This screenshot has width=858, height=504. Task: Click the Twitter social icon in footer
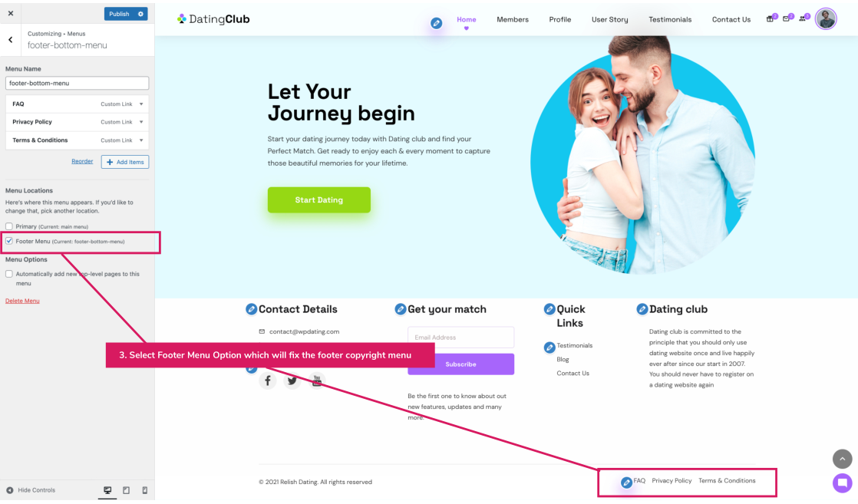click(x=292, y=380)
